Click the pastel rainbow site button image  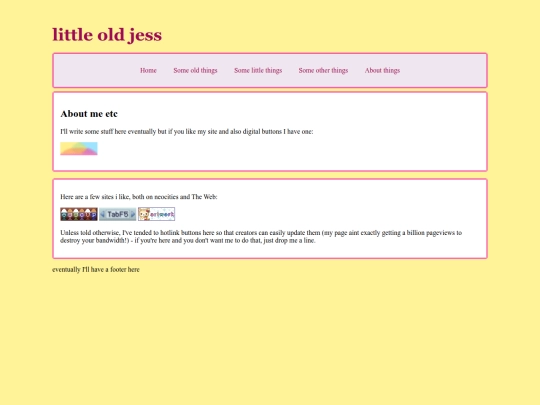coord(79,148)
